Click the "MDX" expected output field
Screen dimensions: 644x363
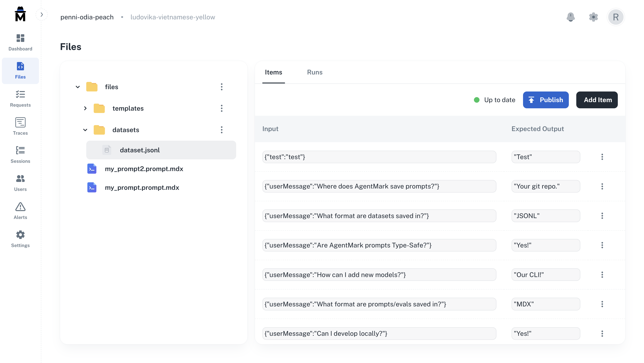(546, 304)
